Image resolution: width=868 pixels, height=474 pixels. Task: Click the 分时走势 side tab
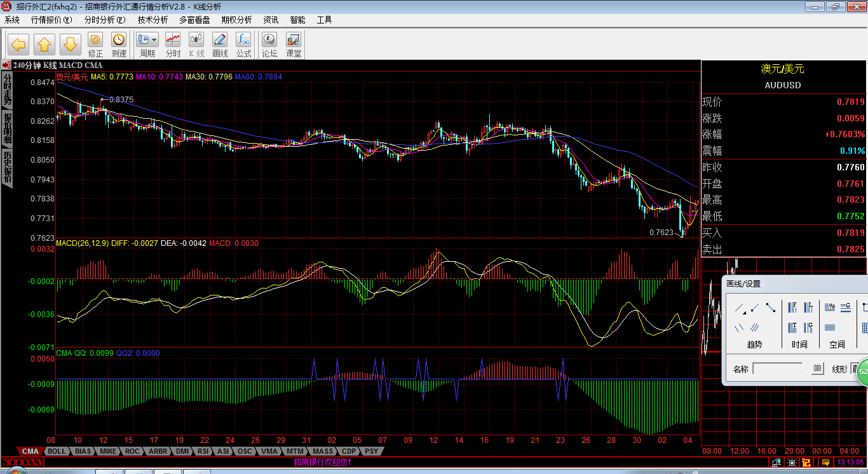click(8, 89)
